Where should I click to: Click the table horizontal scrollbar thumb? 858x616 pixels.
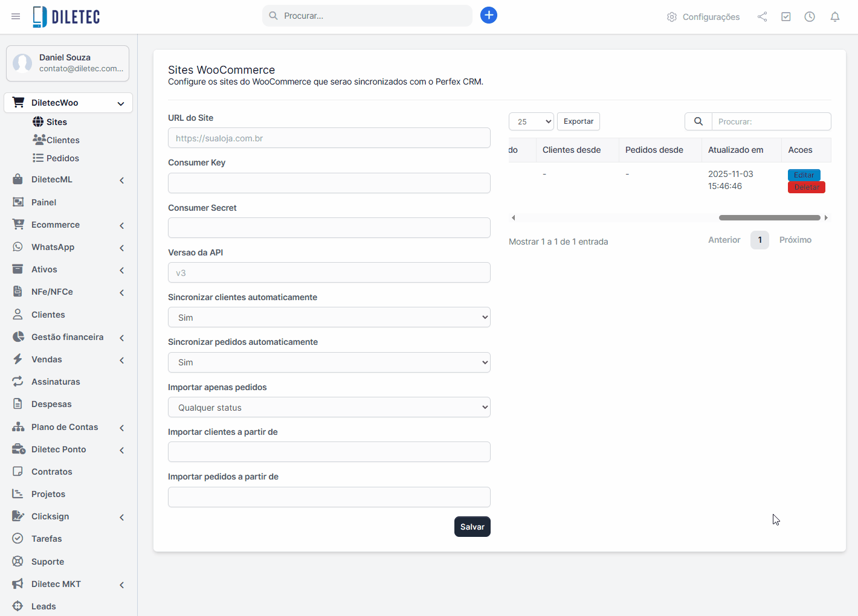(770, 217)
